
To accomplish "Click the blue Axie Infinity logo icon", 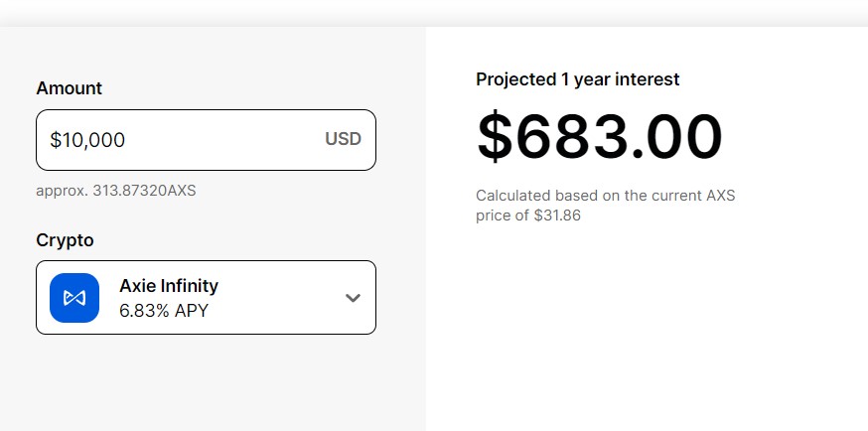I will point(74,298).
